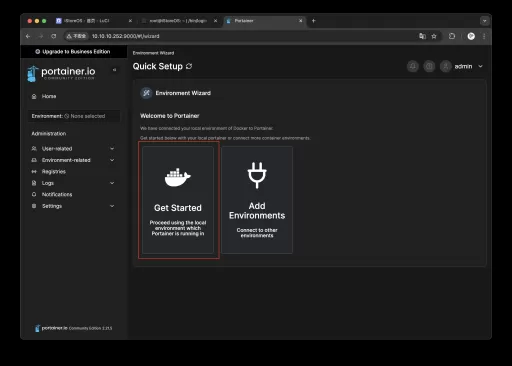Click the Logs icon in sidebar
The height and width of the screenshot is (366, 512).
[x=34, y=183]
